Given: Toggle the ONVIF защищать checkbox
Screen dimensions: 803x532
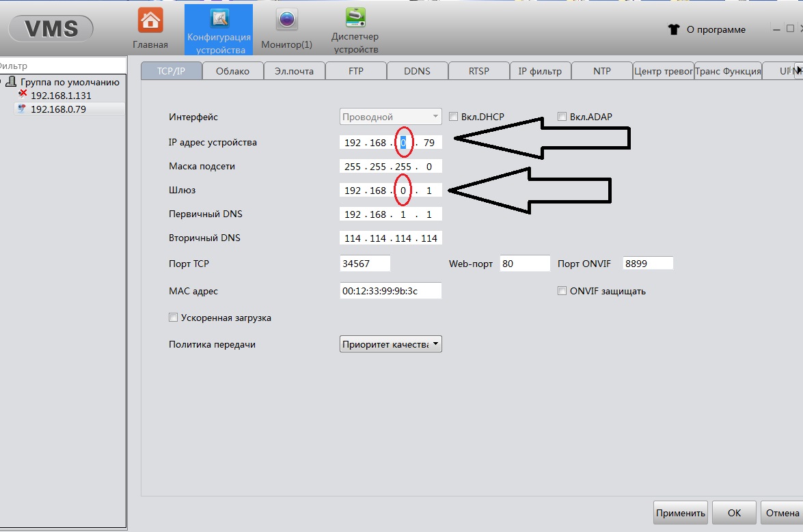Looking at the screenshot, I should (x=562, y=291).
